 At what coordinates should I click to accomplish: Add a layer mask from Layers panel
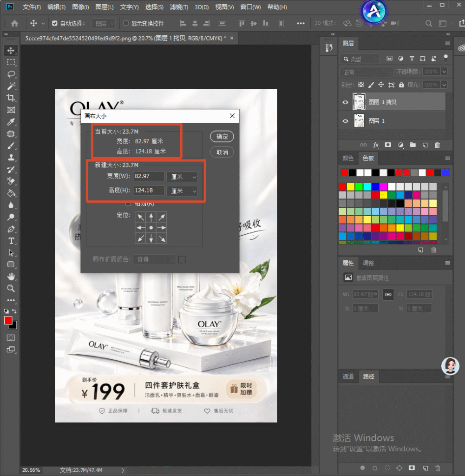coord(388,145)
